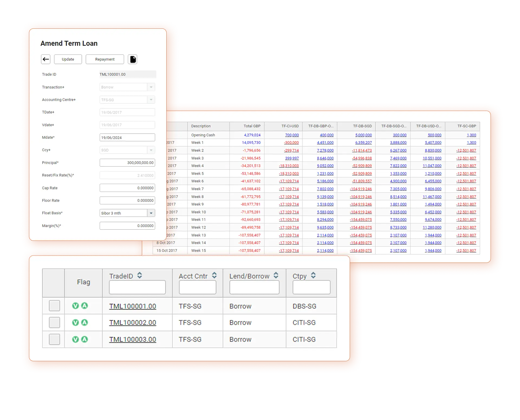This screenshot has width=520, height=420.
Task: Tick the checkbox for TML100003.00 row
Action: tap(54, 339)
